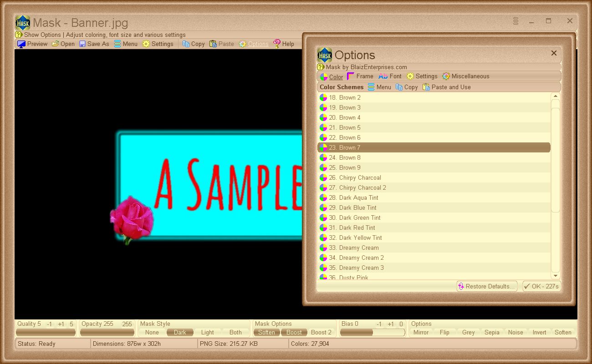
Task: Click the highlighted Options toolbar item
Action: pyautogui.click(x=254, y=44)
